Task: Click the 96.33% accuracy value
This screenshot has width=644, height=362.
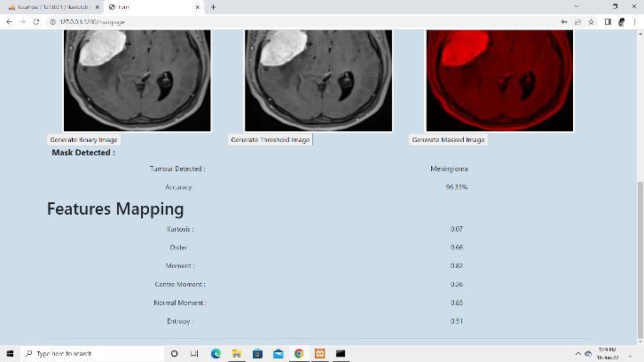Action: pos(457,187)
